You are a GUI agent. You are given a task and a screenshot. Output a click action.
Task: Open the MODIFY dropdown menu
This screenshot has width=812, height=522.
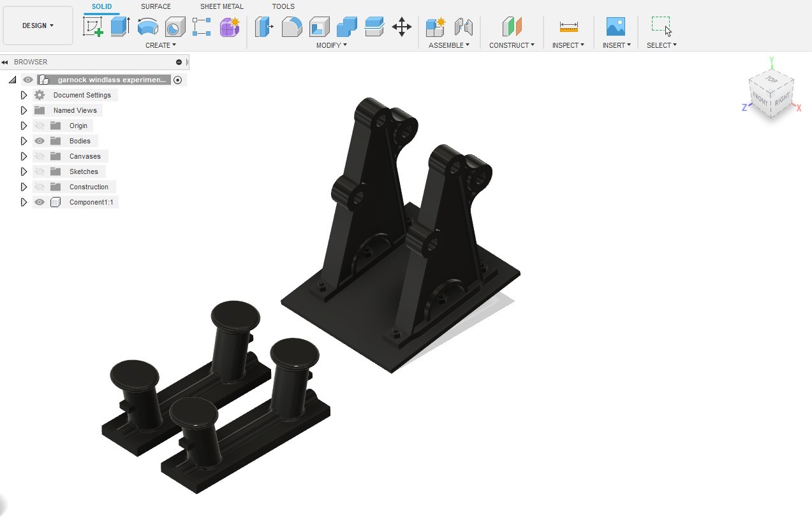pos(332,45)
